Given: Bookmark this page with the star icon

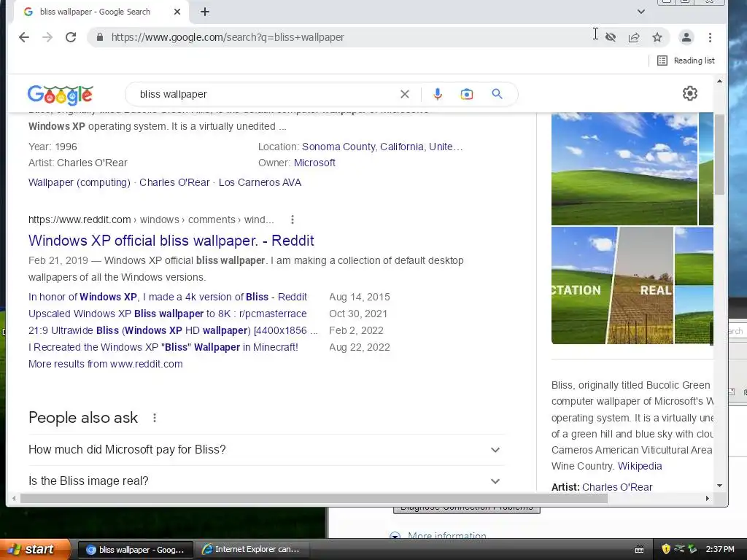Looking at the screenshot, I should click(x=657, y=37).
